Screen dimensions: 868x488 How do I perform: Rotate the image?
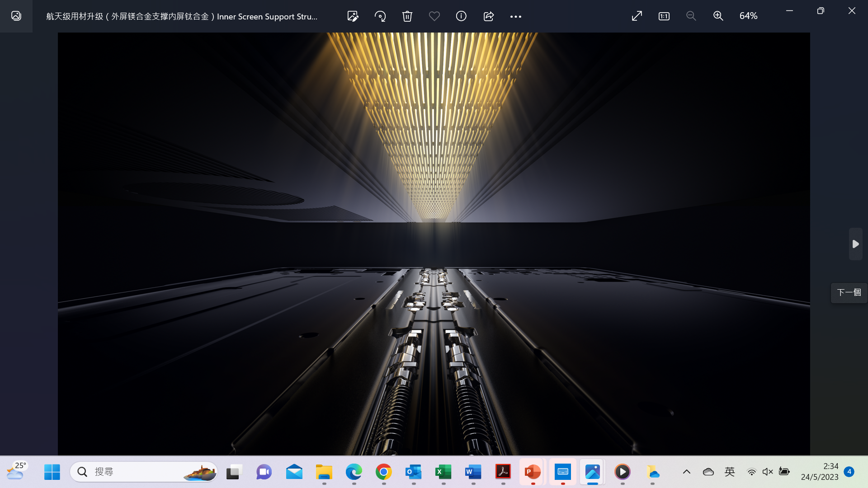[380, 16]
